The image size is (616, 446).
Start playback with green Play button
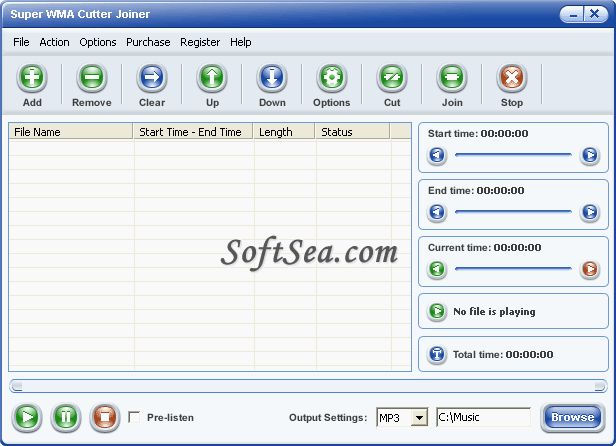tap(27, 417)
